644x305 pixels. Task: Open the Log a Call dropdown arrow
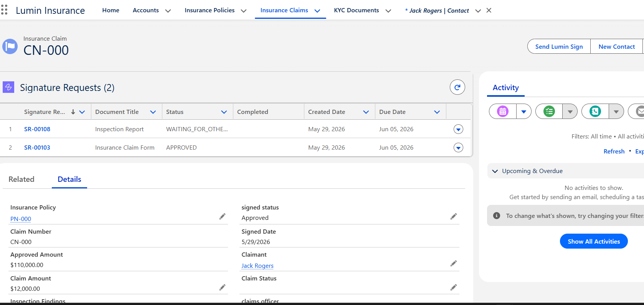click(616, 112)
